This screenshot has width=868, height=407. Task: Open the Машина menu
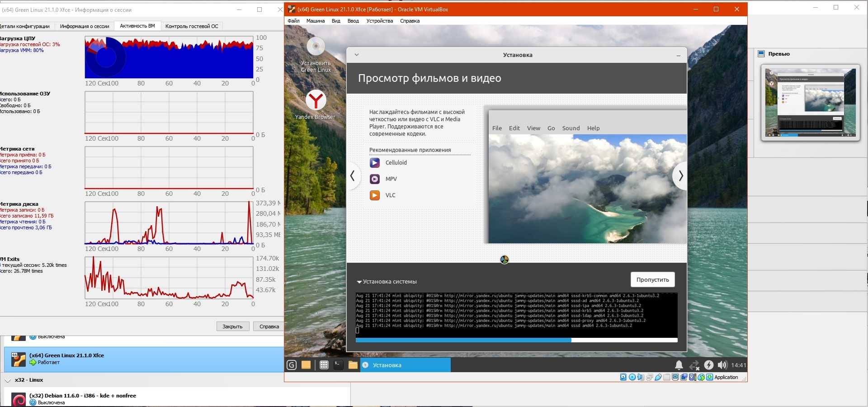click(x=316, y=21)
